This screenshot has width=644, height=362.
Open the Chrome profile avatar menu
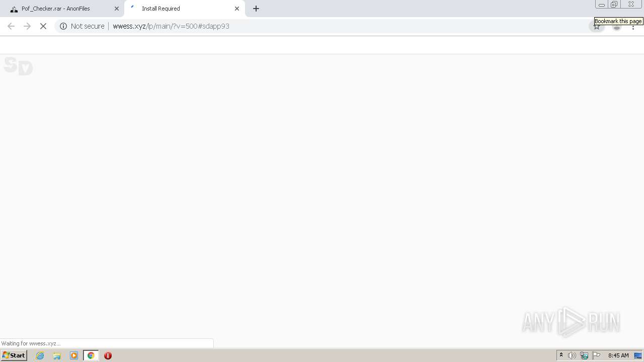[x=617, y=27]
